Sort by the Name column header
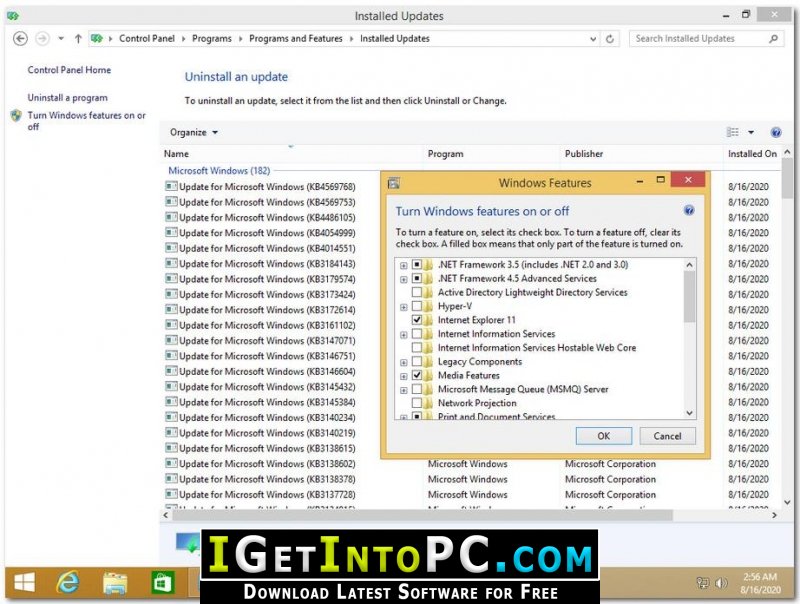 click(x=292, y=154)
